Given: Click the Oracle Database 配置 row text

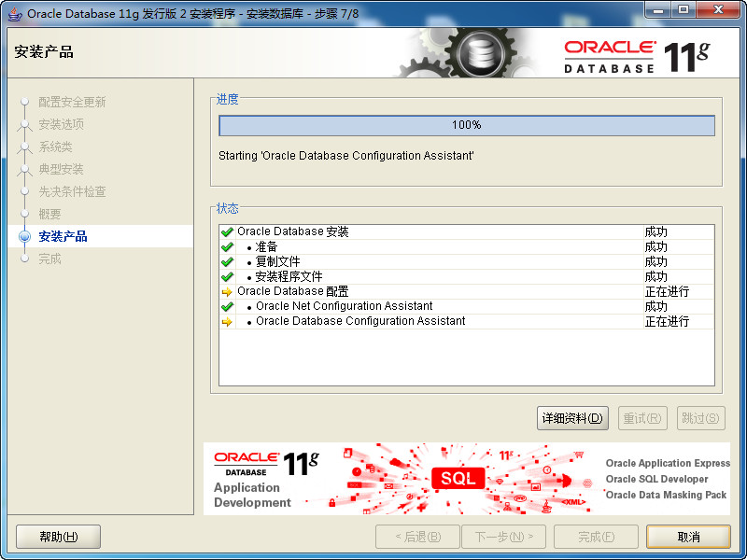Looking at the screenshot, I should point(293,291).
